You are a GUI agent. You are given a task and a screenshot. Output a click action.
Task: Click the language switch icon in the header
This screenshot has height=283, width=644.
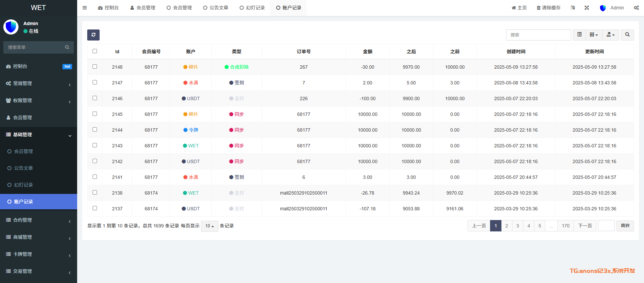573,8
